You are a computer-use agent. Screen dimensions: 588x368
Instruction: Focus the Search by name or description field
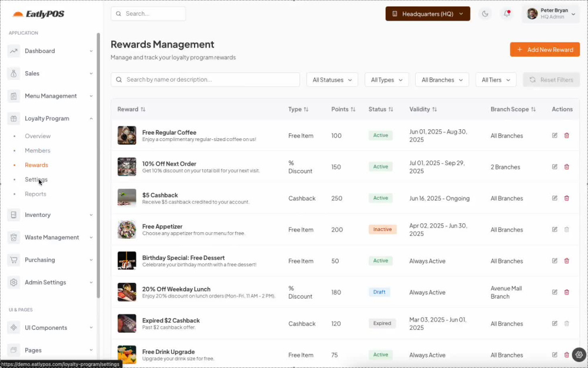[205, 79]
